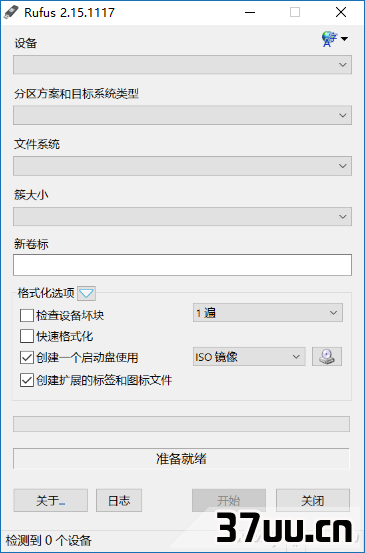This screenshot has height=553, width=365.
Task: Expand the 分区方案和目标系统类型 dropdown
Action: click(182, 115)
